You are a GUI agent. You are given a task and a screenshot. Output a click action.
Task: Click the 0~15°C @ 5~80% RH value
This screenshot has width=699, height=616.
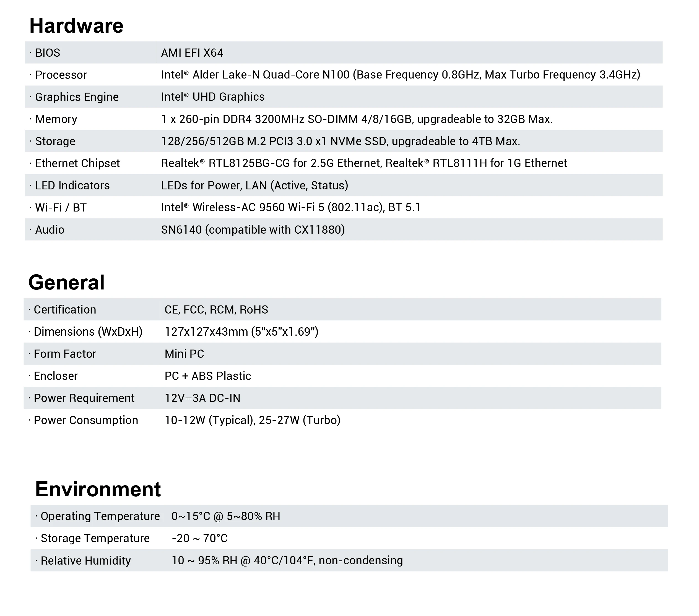coord(226,516)
